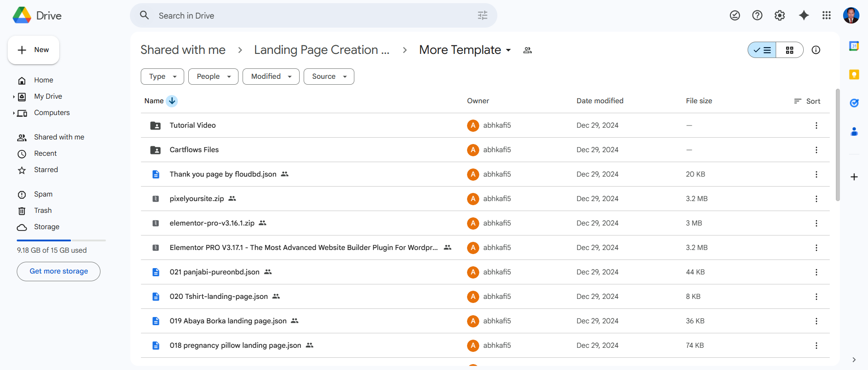Open the Google apps grid
The width and height of the screenshot is (868, 370).
(826, 15)
